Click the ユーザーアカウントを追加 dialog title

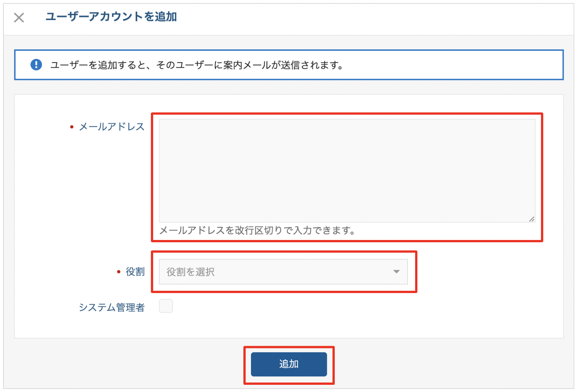coord(111,17)
